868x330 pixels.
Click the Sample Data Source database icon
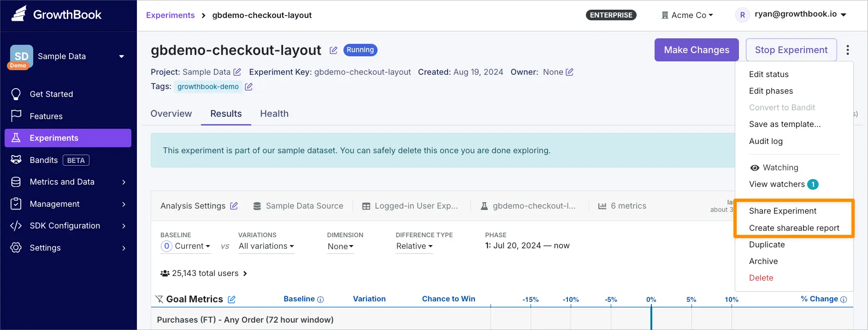pos(257,206)
